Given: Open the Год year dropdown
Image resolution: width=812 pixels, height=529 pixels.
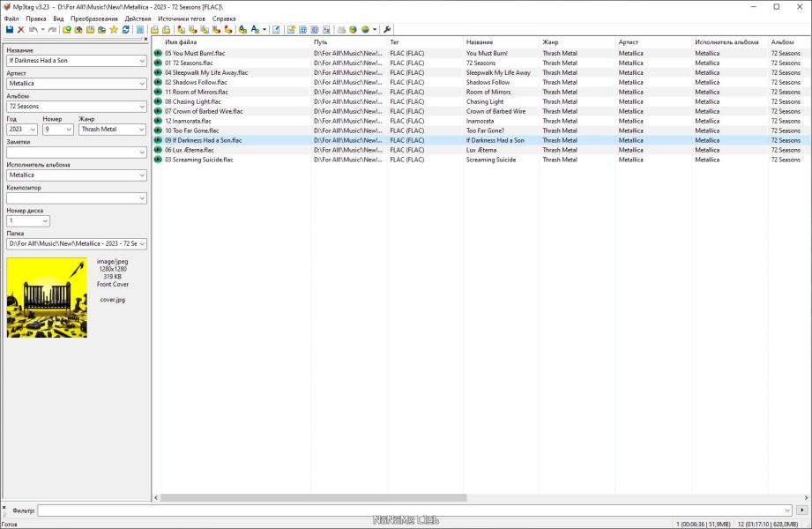Looking at the screenshot, I should click(x=33, y=129).
